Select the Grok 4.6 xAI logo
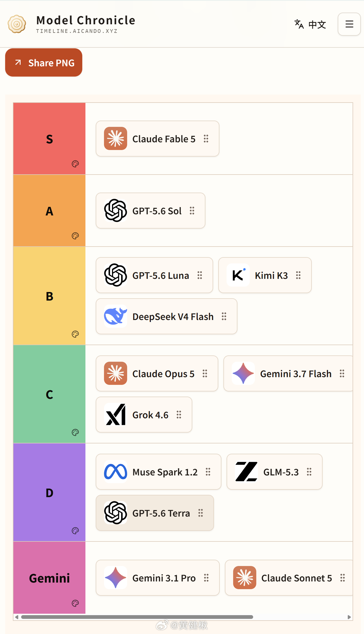 click(x=115, y=415)
